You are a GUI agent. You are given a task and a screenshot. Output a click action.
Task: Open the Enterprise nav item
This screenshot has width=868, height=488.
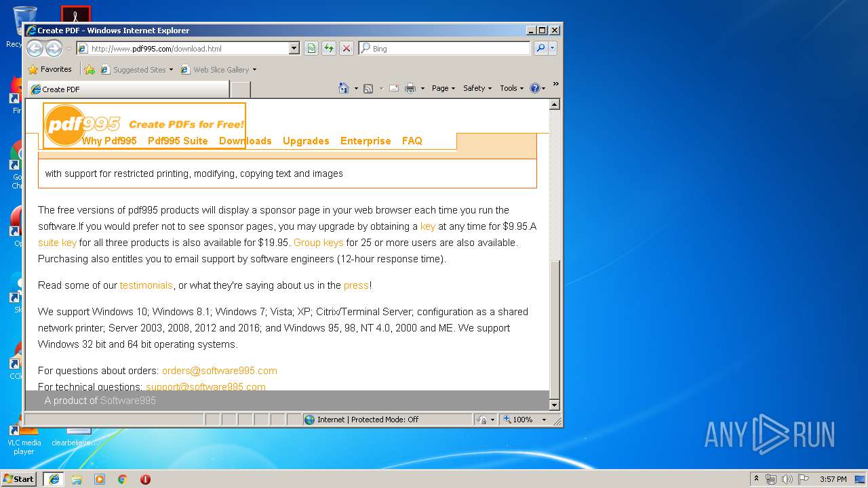[366, 141]
